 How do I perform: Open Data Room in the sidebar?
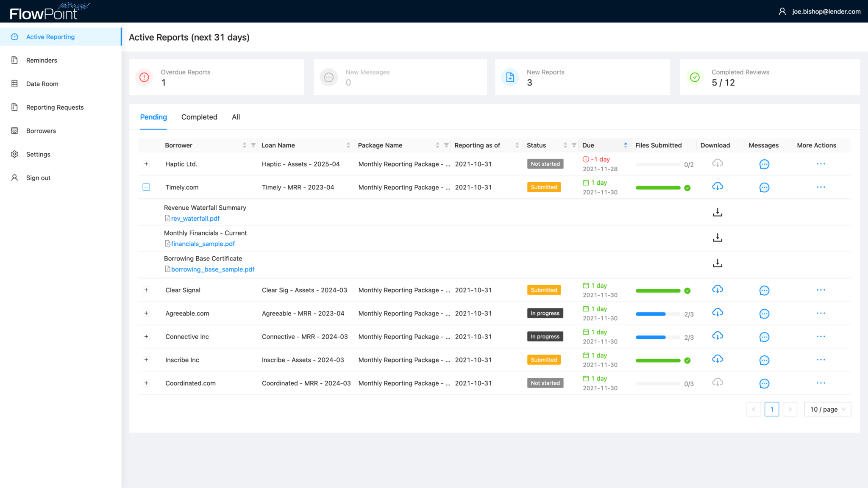(42, 84)
